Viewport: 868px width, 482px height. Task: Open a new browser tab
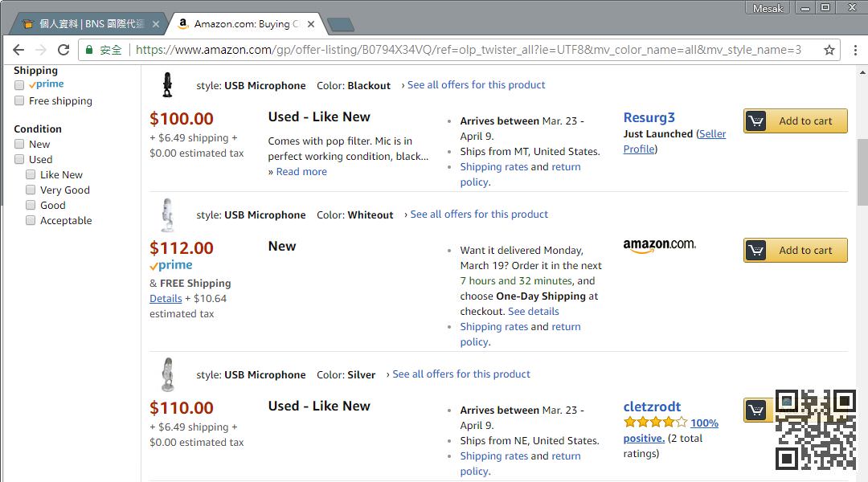click(x=341, y=24)
